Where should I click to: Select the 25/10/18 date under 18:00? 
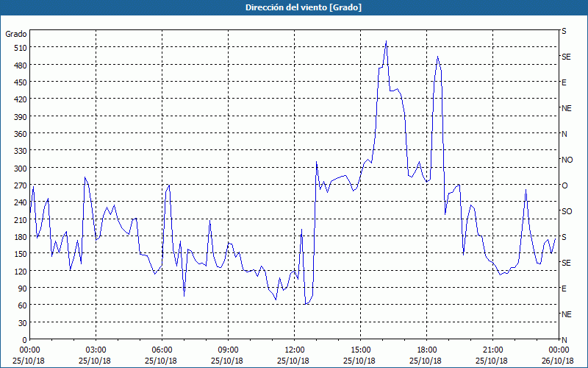(x=426, y=361)
